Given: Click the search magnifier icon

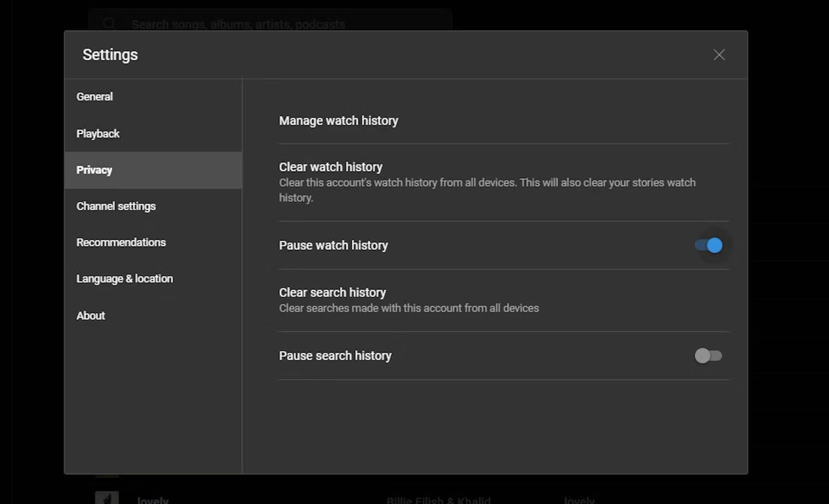Looking at the screenshot, I should 109,23.
